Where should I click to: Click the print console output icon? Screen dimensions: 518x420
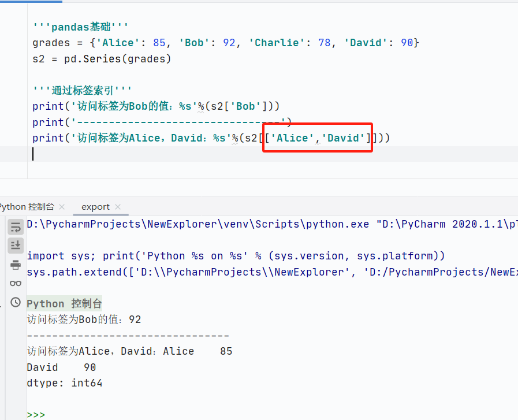(x=16, y=265)
